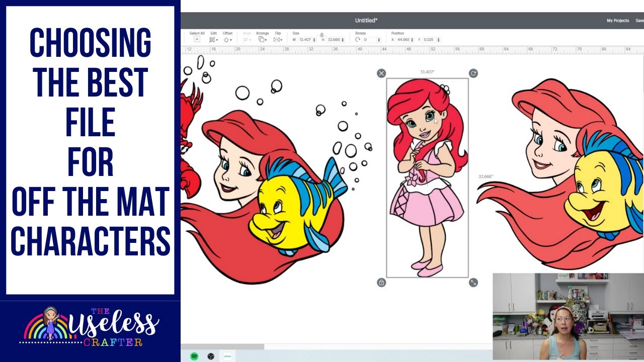Select the right Ariel and Flounder image
The width and height of the screenshot is (644, 362).
point(561,173)
